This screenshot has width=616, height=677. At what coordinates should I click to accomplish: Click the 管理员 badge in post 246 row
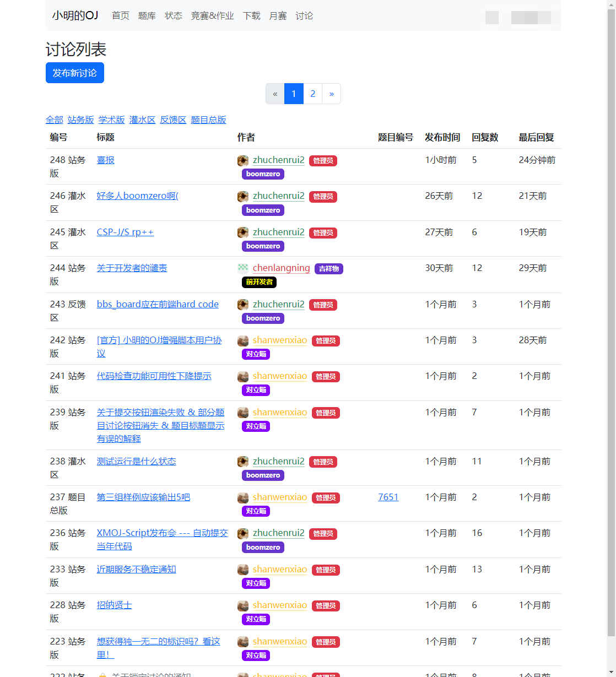click(x=323, y=197)
